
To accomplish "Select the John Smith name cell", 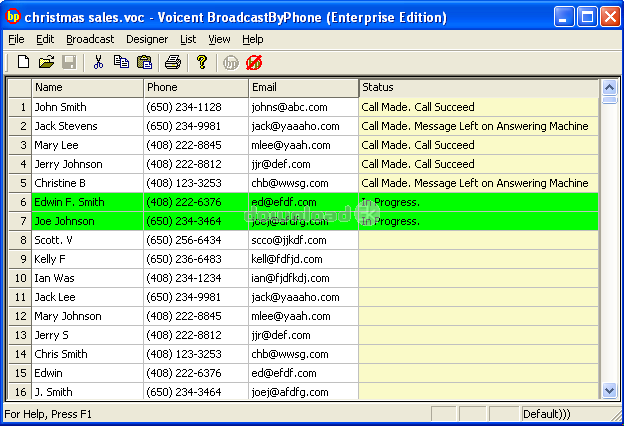I will tap(87, 107).
